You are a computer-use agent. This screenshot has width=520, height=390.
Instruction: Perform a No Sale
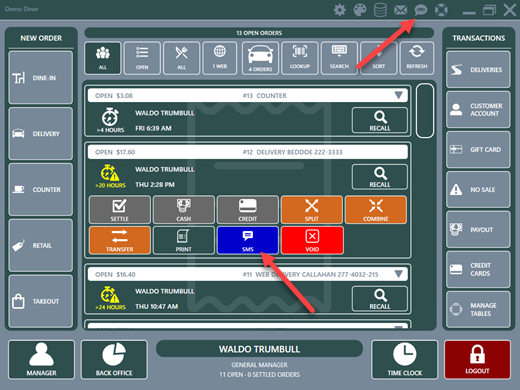click(478, 189)
